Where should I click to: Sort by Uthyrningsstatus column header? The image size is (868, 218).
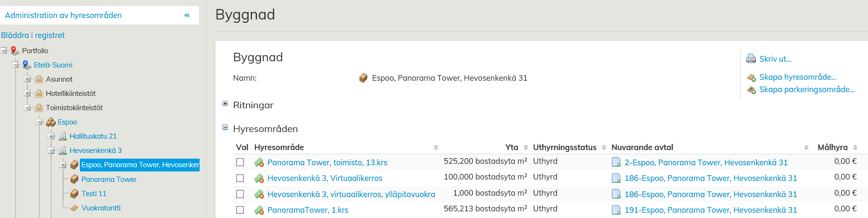(x=564, y=147)
